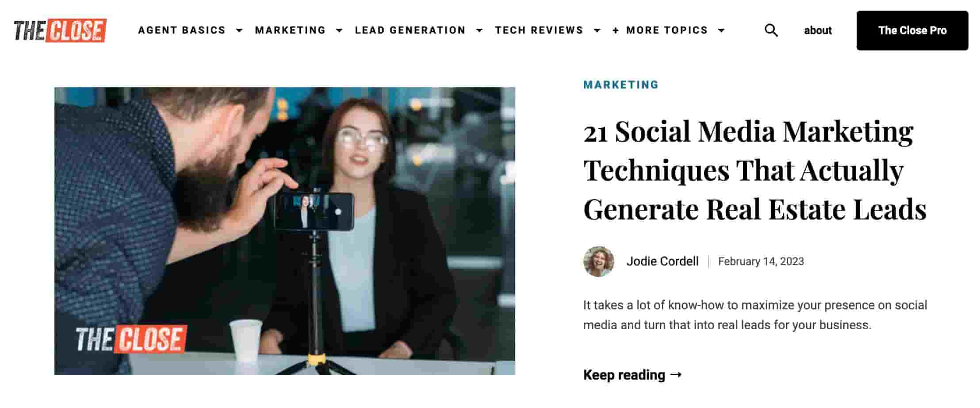Click Jodie Cordell's author avatar
This screenshot has height=408, width=980.
(x=598, y=262)
